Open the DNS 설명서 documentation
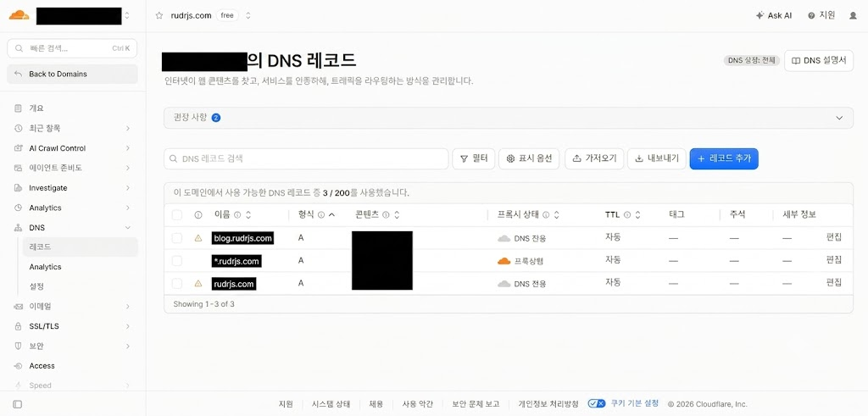The width and height of the screenshot is (868, 416). pos(819,60)
